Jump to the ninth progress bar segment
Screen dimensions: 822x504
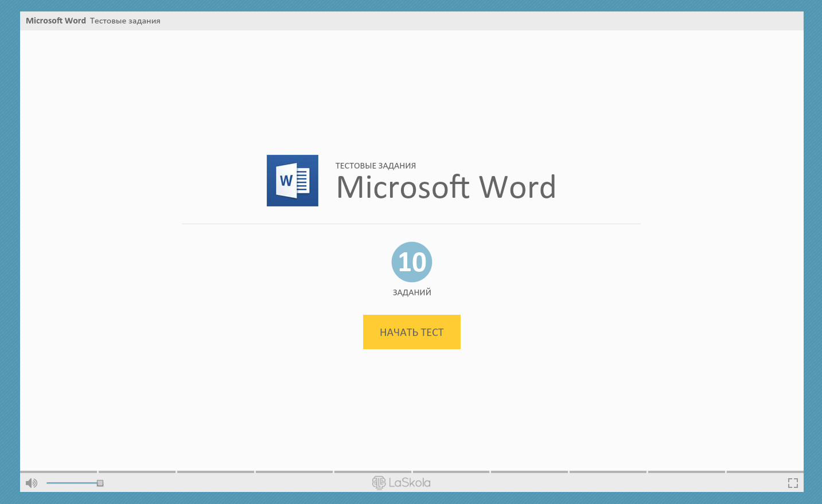pyautogui.click(x=687, y=472)
